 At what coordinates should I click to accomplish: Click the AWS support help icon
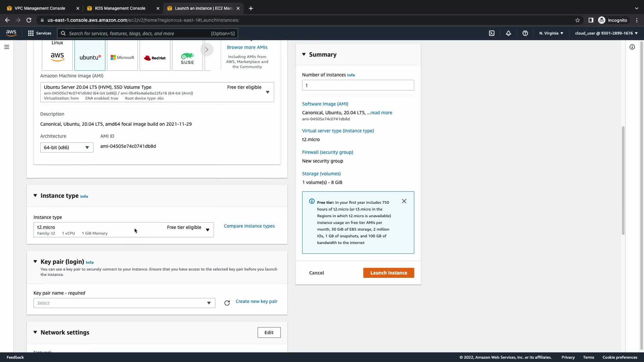pos(525,33)
